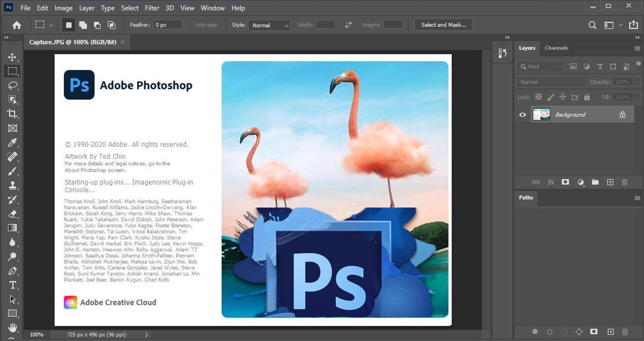
Task: Select the Brush tool
Action: coord(12,171)
